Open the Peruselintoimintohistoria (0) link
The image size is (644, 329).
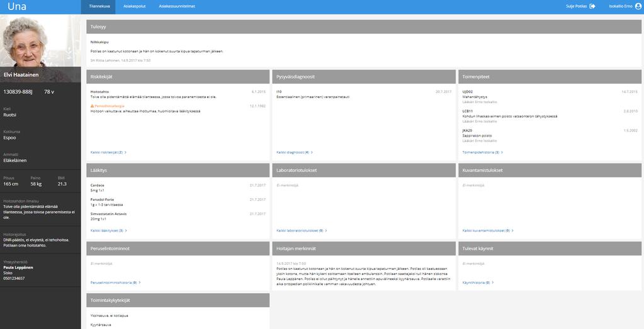[x=115, y=282]
